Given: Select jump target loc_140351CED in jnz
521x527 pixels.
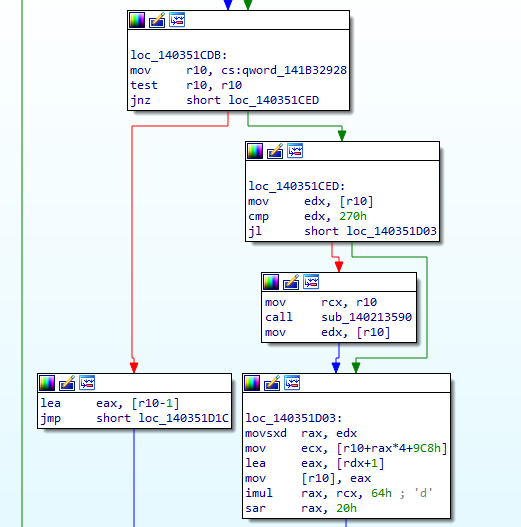Looking at the screenshot, I should [x=274, y=100].
